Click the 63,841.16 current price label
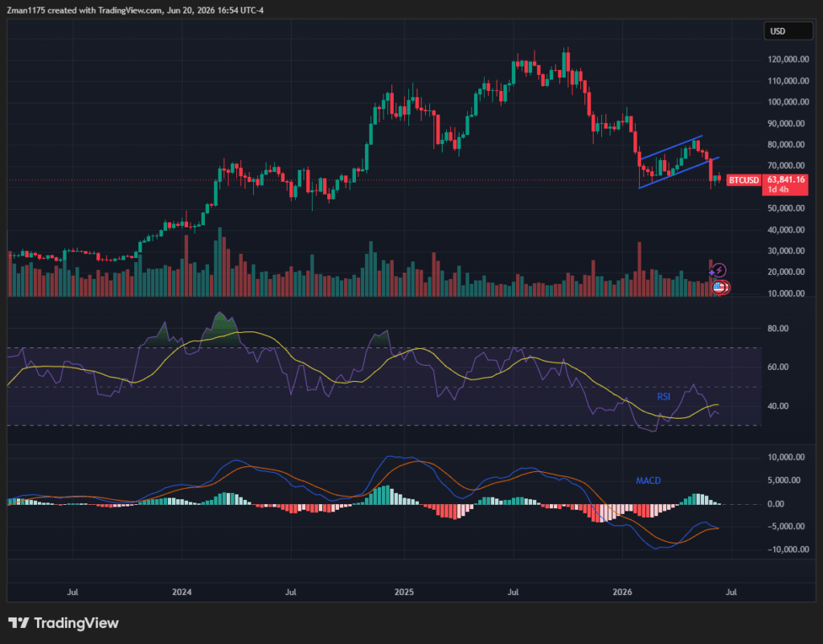This screenshot has height=644, width=823. coord(785,179)
